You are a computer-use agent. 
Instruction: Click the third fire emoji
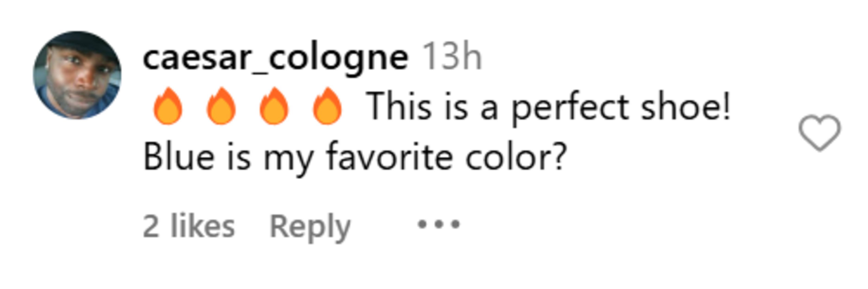tap(274, 106)
